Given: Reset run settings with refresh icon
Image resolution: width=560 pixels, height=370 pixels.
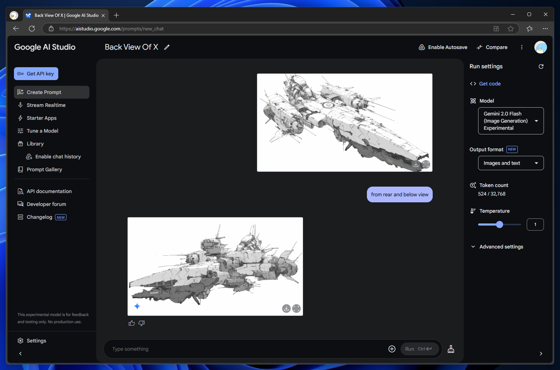Looking at the screenshot, I should (x=541, y=66).
